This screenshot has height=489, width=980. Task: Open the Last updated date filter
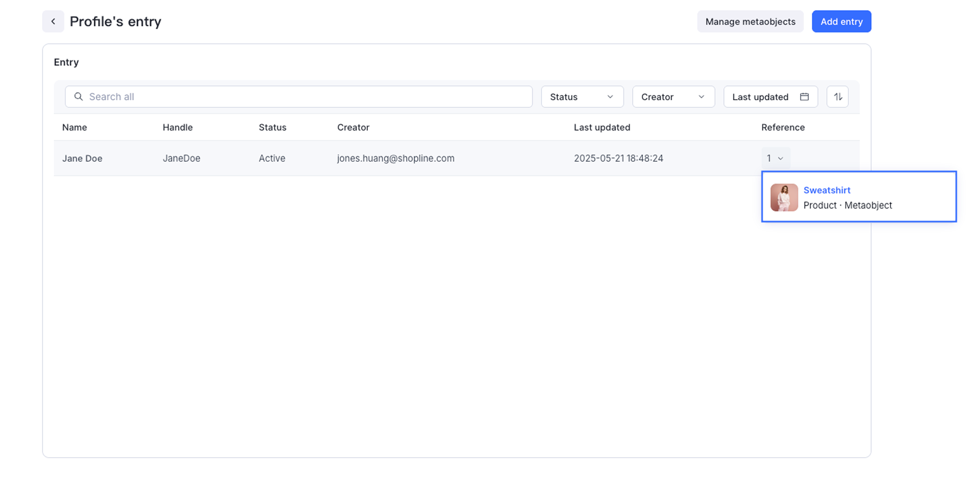click(x=771, y=97)
